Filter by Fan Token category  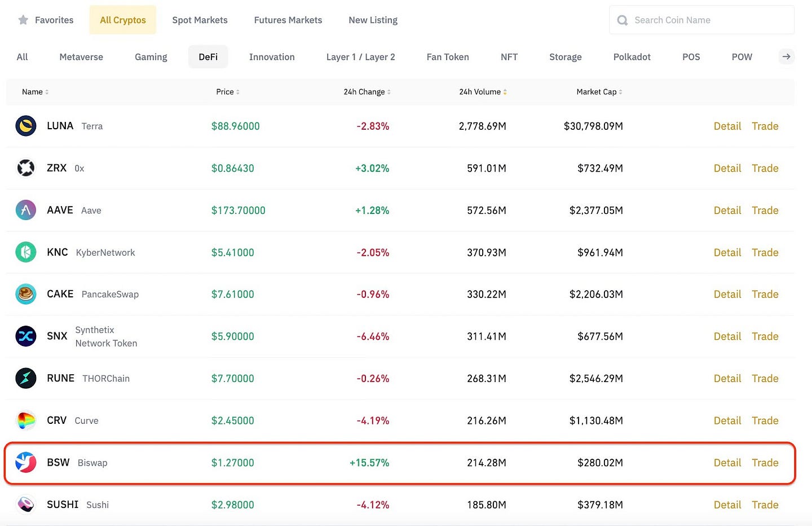(448, 57)
